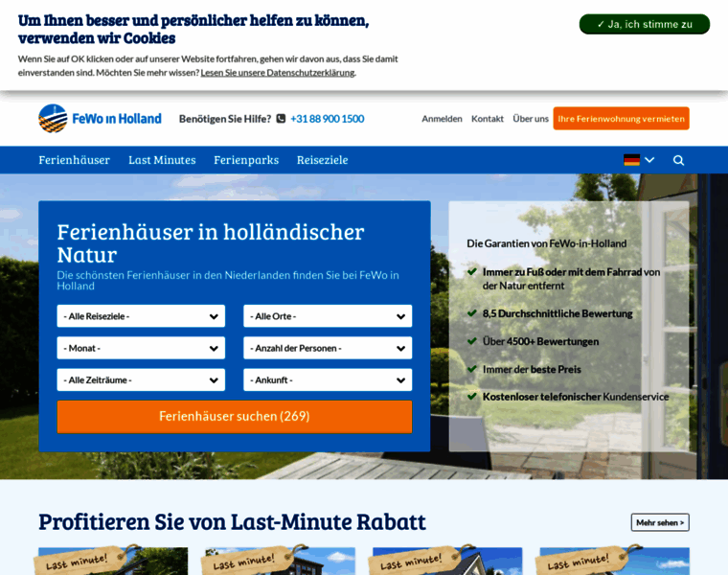Screen dimensions: 728x575
Task: Click the Kontakt link
Action: [488, 119]
